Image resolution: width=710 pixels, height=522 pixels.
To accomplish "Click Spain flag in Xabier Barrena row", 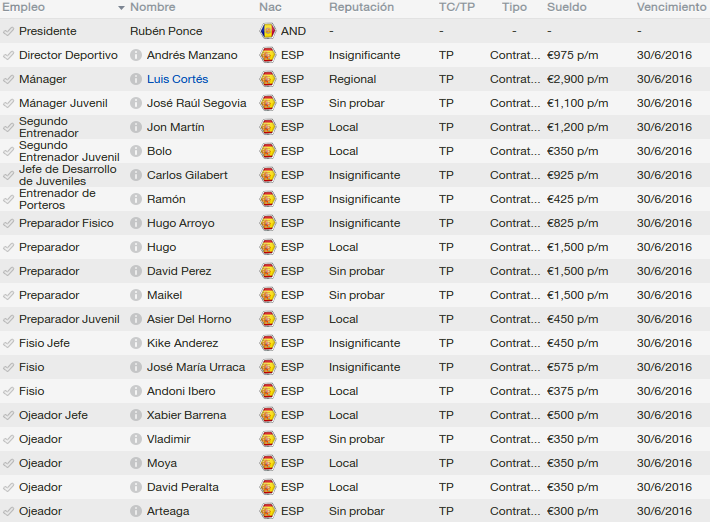I will click(268, 415).
